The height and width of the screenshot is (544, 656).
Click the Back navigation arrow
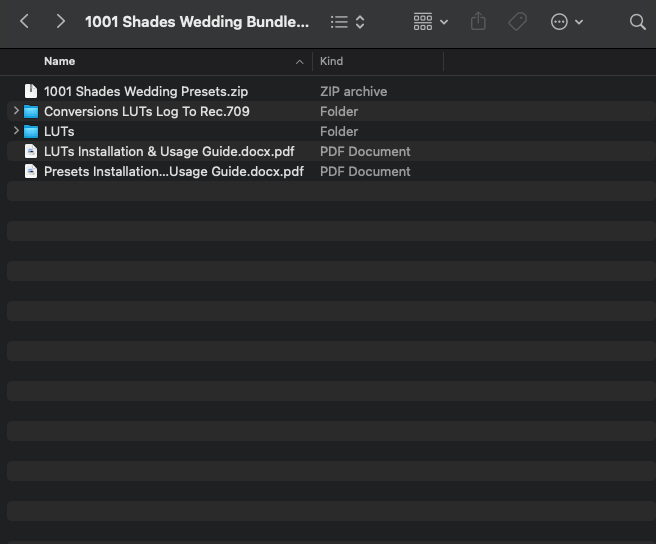coord(25,21)
